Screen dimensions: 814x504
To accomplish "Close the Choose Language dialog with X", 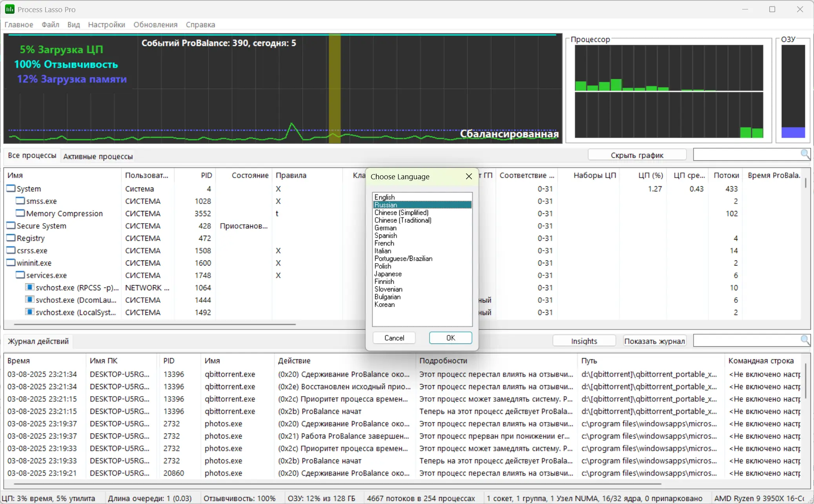I will point(469,176).
